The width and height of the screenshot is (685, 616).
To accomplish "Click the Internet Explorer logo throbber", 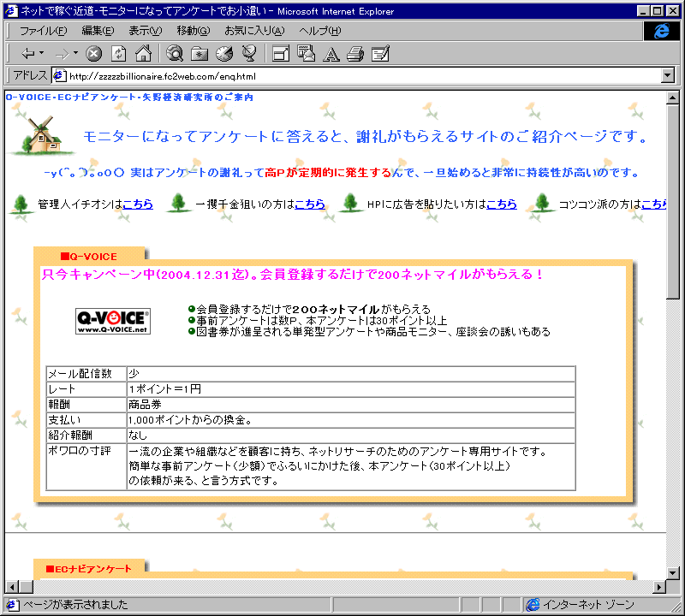I will point(661,31).
